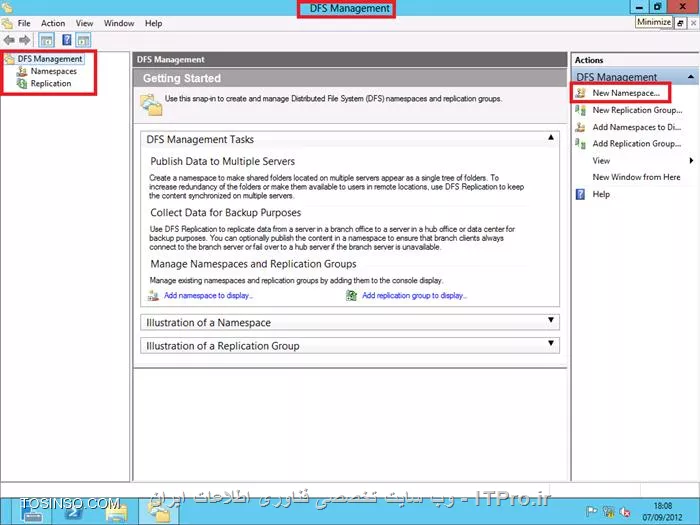
Task: Expand Illustration of a Namespace section
Action: (551, 320)
